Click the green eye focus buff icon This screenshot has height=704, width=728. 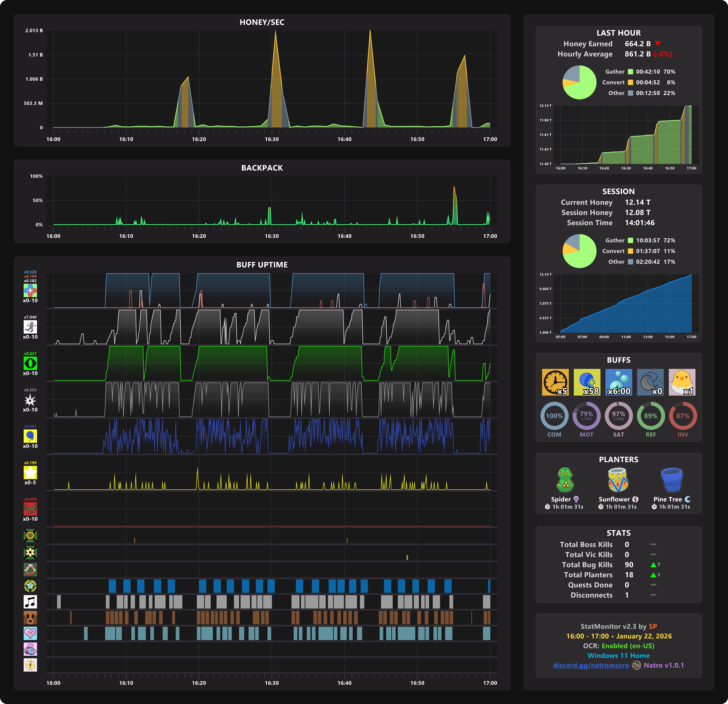click(30, 363)
